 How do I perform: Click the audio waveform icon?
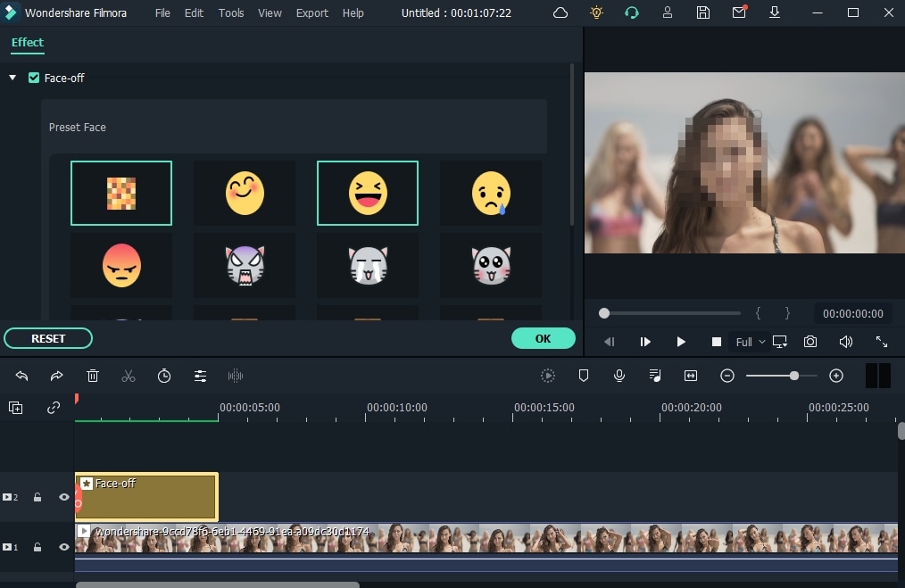pos(236,376)
